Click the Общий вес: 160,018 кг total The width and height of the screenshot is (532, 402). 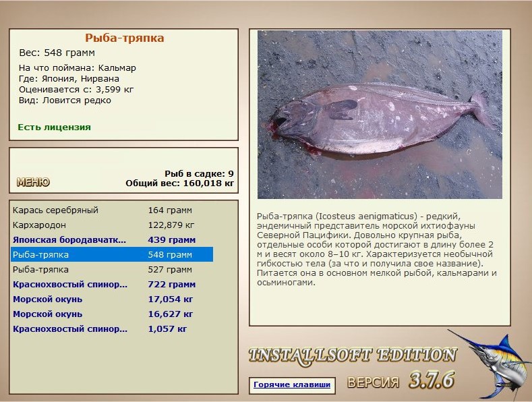pyautogui.click(x=180, y=183)
